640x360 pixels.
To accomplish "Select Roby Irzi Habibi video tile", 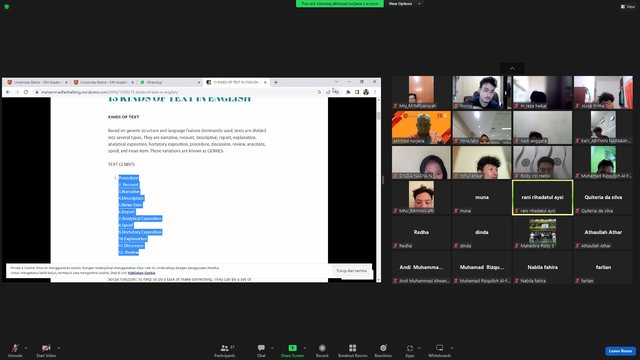I will 542,162.
